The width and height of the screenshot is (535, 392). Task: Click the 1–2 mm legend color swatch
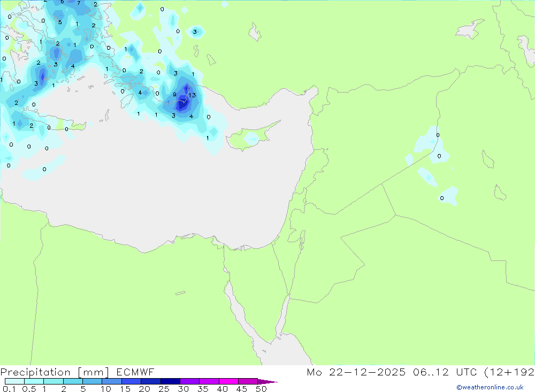(53, 381)
